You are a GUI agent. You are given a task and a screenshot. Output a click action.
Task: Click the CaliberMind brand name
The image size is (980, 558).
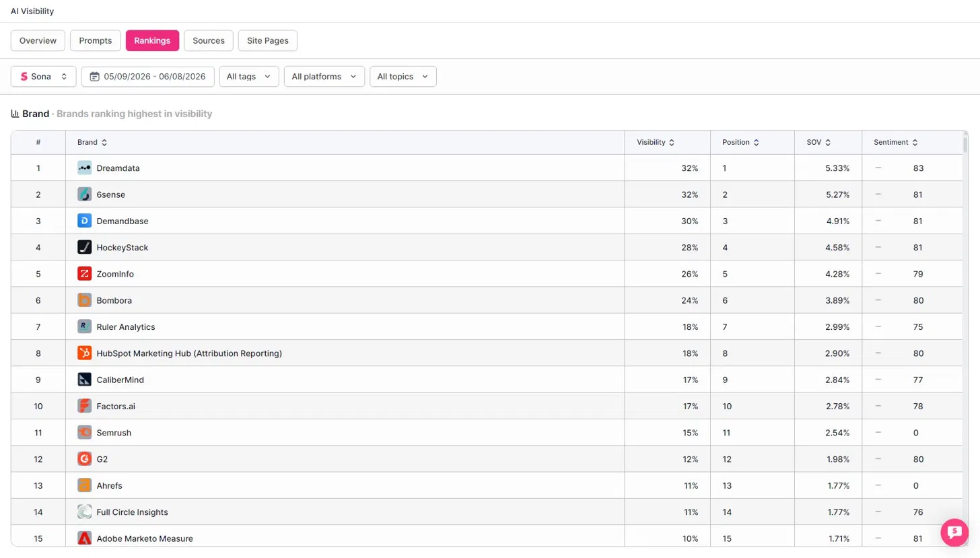click(120, 380)
